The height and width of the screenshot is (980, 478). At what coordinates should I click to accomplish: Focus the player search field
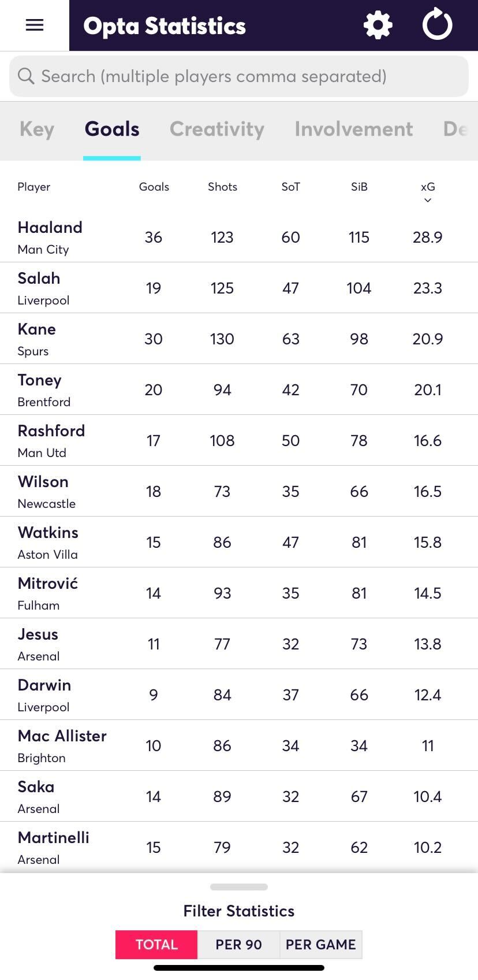click(239, 76)
